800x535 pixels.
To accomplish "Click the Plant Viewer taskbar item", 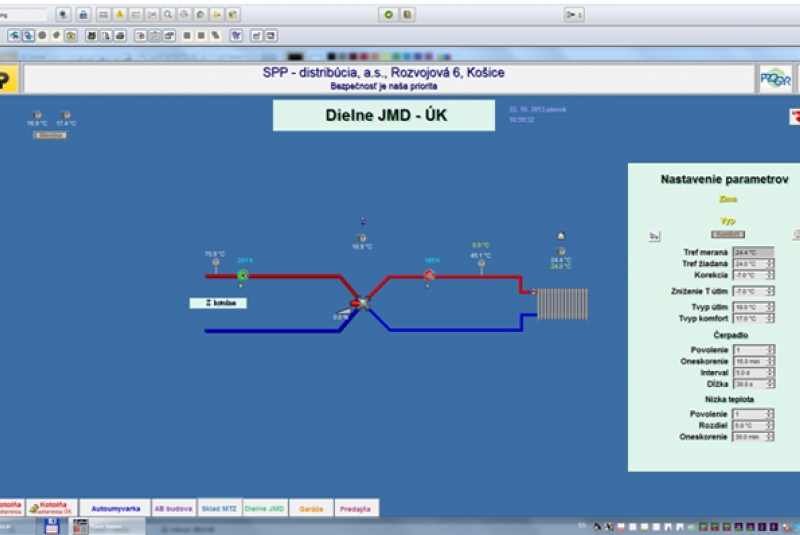I will coord(107,526).
